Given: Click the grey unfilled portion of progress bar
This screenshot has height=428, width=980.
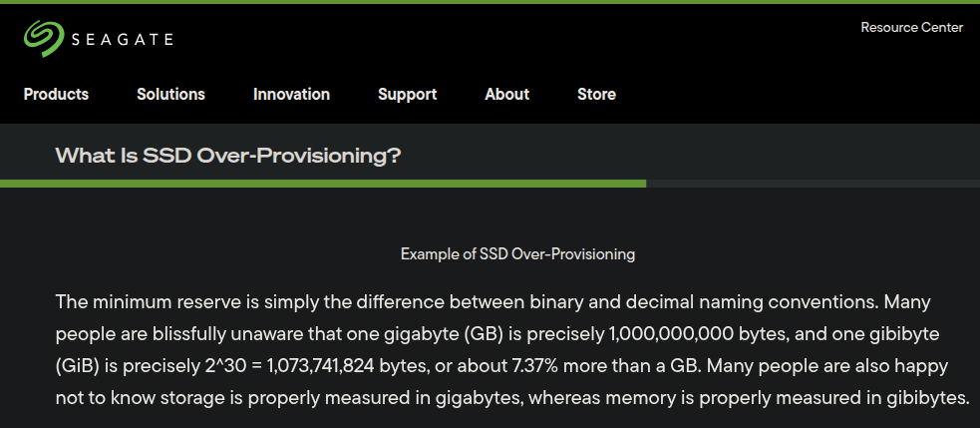Looking at the screenshot, I should pos(813,184).
